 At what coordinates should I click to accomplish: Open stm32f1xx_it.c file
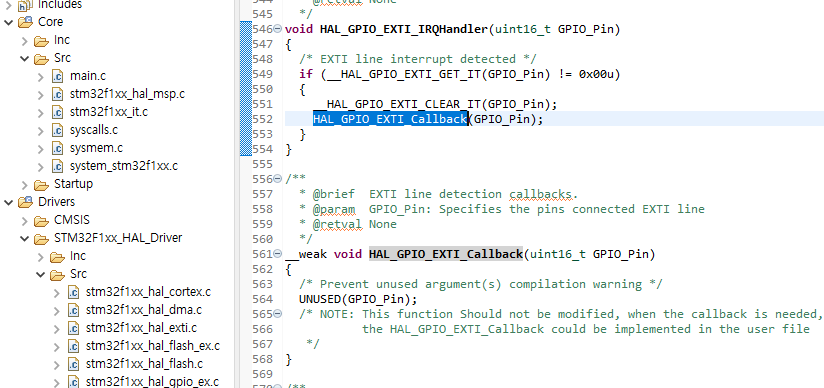pos(109,112)
